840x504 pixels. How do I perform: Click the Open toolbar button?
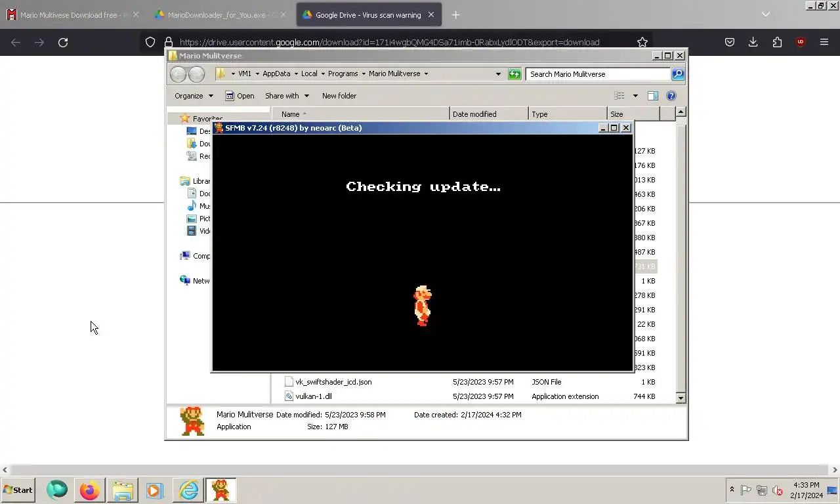240,96
